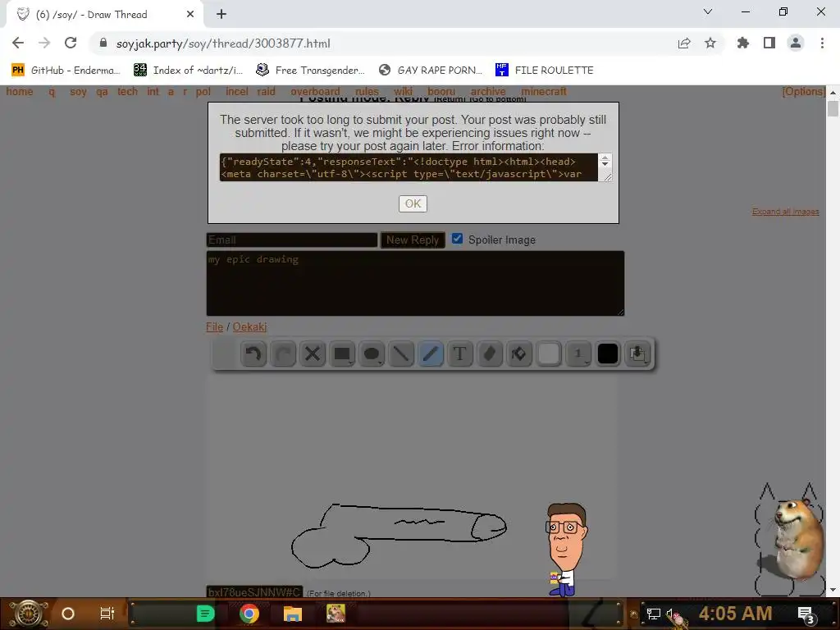Viewport: 840px width, 630px height.
Task: Open File Explorer from the taskbar
Action: [x=293, y=614]
